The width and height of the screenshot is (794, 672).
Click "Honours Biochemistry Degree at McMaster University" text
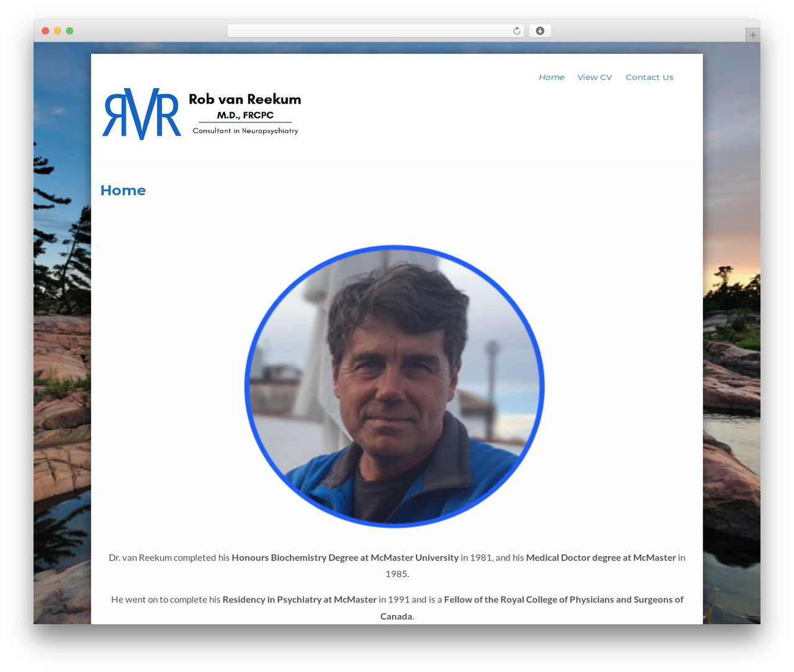point(345,558)
